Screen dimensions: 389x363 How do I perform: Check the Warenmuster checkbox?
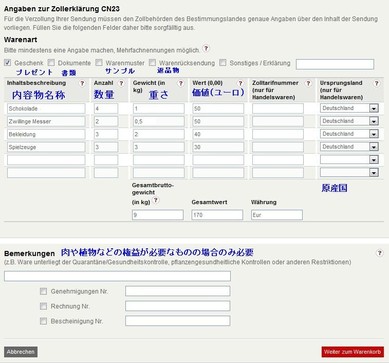[x=99, y=63]
